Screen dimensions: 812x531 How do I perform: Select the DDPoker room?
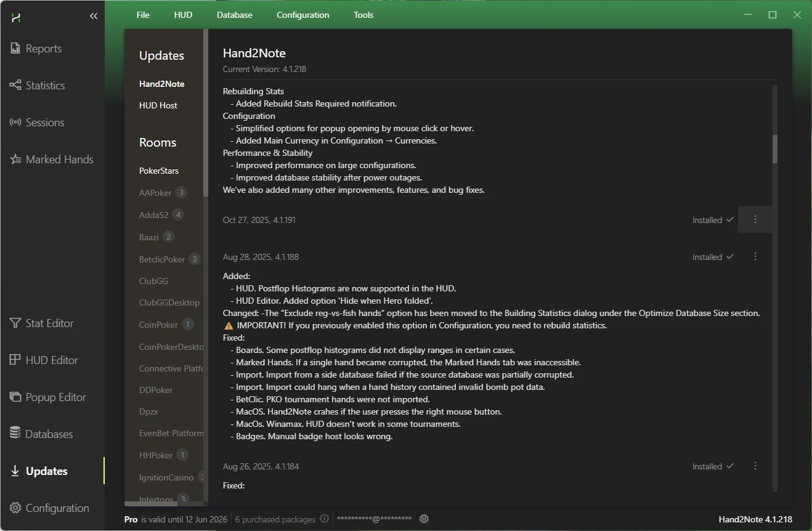tap(156, 390)
